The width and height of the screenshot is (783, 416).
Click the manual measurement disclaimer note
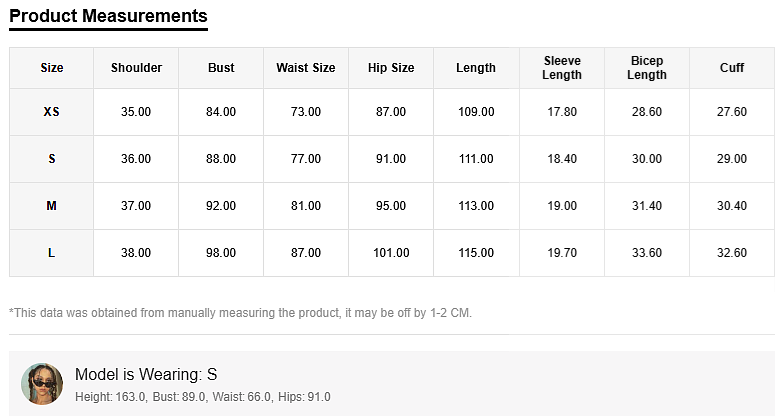click(240, 313)
